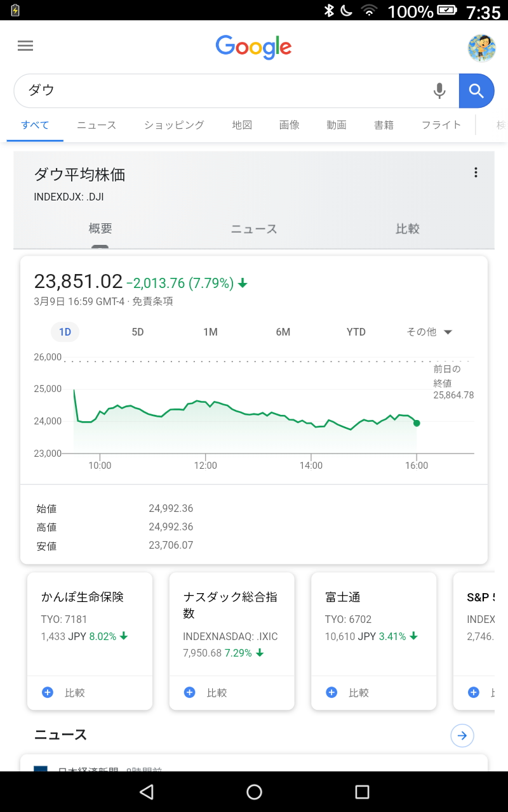Start voice search with microphone
The width and height of the screenshot is (508, 812).
click(x=439, y=91)
